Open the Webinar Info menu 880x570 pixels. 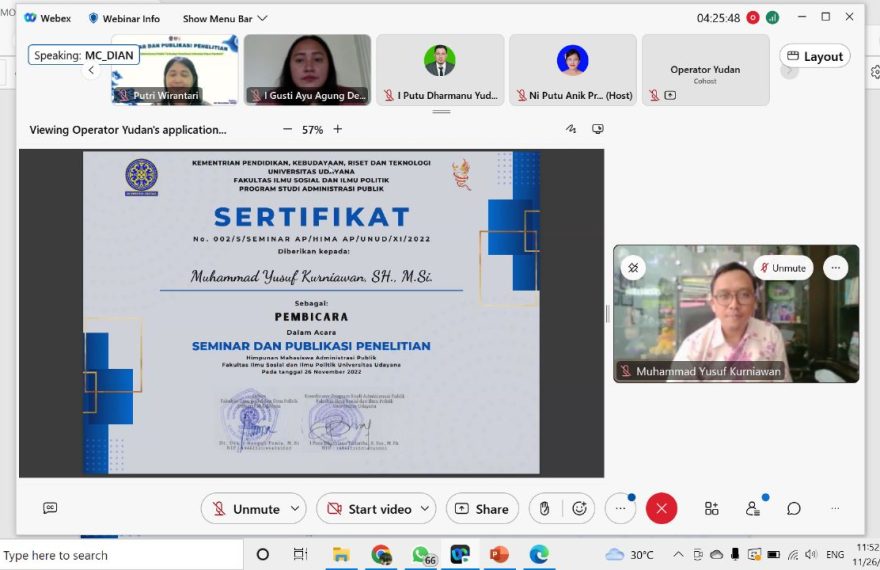[x=124, y=18]
